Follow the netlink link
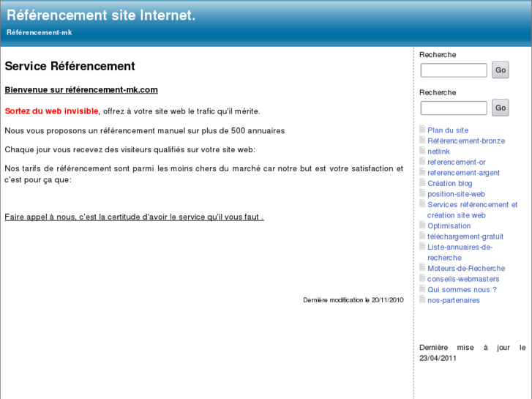Viewport: 532px width, 399px height. 438,152
